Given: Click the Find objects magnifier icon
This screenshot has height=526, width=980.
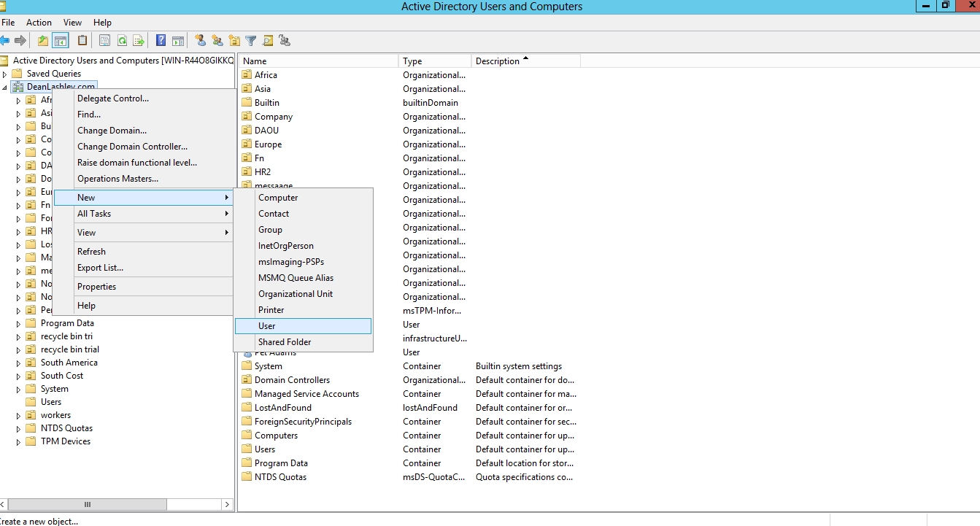Looking at the screenshot, I should coord(268,41).
